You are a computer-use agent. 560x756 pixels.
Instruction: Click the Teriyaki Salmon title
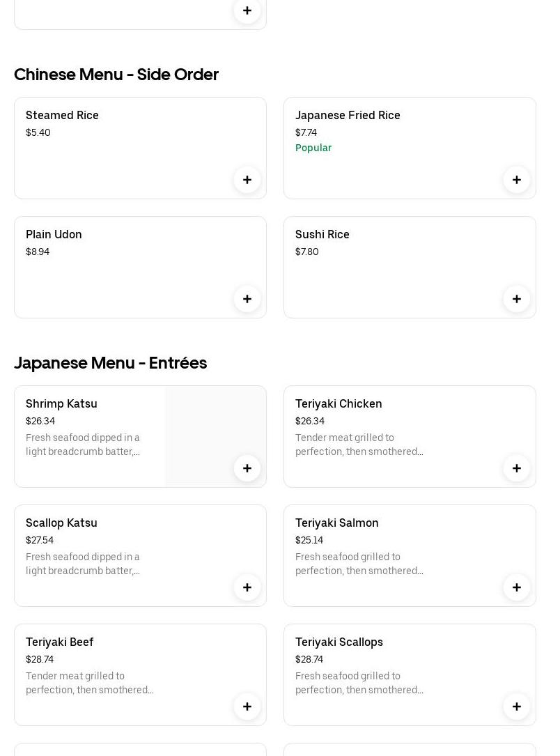[x=337, y=523]
